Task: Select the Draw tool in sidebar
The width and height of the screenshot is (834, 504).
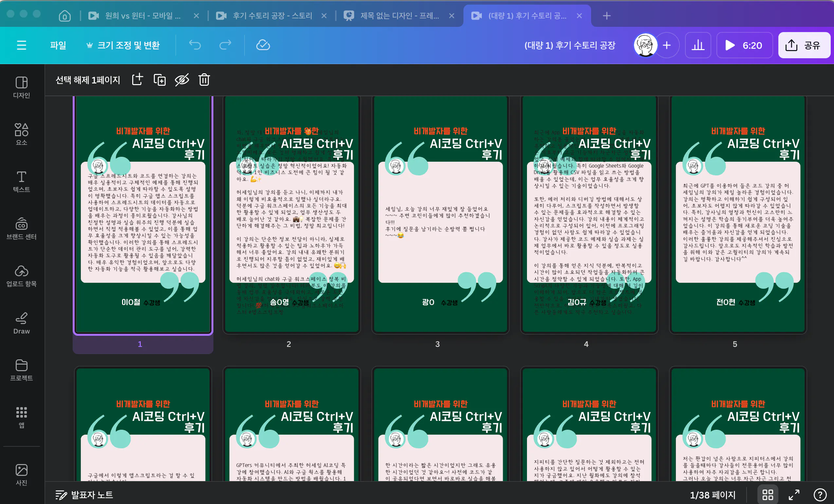Action: tap(21, 323)
